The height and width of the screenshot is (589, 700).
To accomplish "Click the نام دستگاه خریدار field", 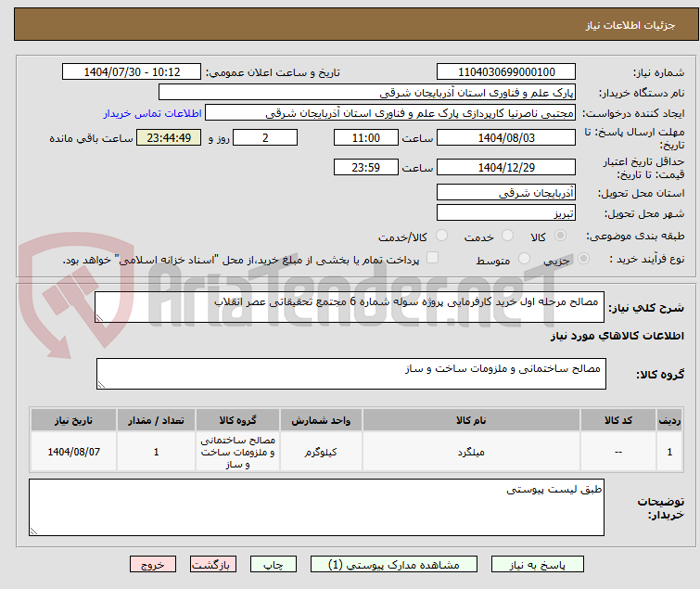I will click(x=367, y=93).
